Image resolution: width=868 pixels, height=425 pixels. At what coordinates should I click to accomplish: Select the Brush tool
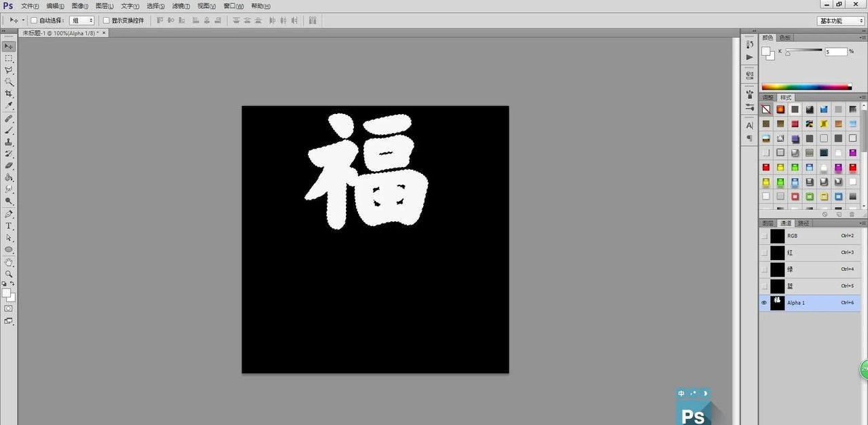(9, 130)
